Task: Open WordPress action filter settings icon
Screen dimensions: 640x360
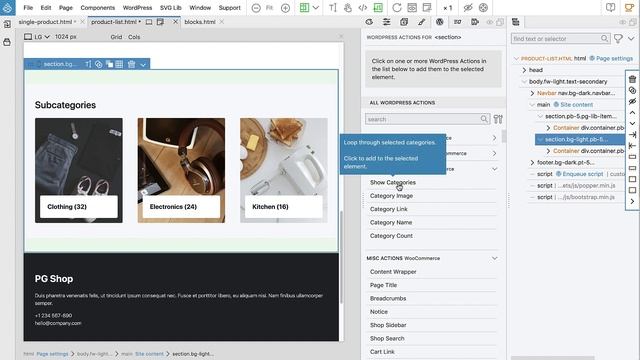Action: [x=498, y=119]
